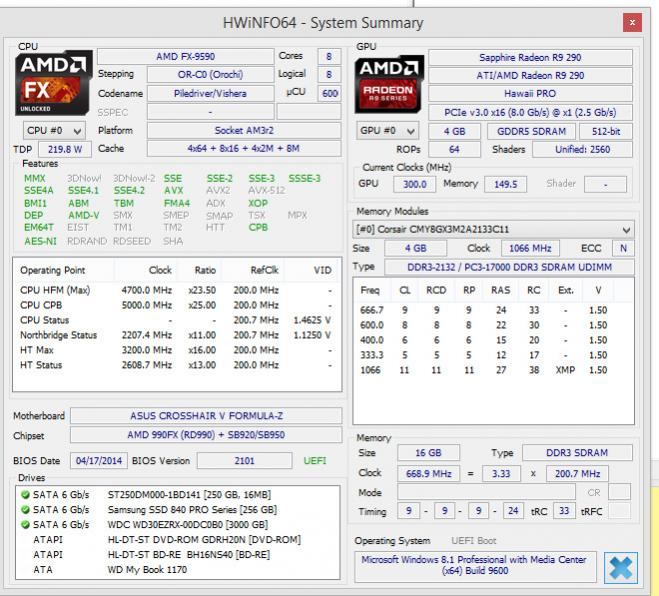Click the OR-C0 (Orochi) stepping field
This screenshot has width=659, height=596.
click(x=210, y=74)
